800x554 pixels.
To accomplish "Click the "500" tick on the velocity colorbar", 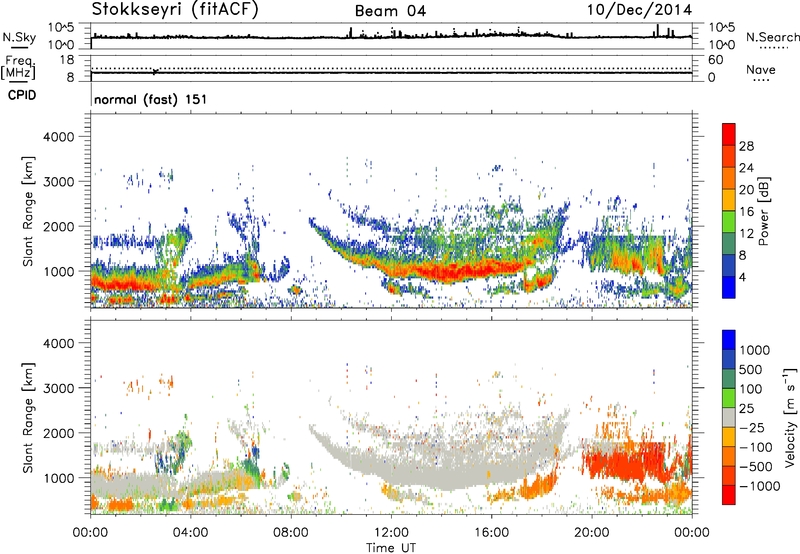I will 753,370.
